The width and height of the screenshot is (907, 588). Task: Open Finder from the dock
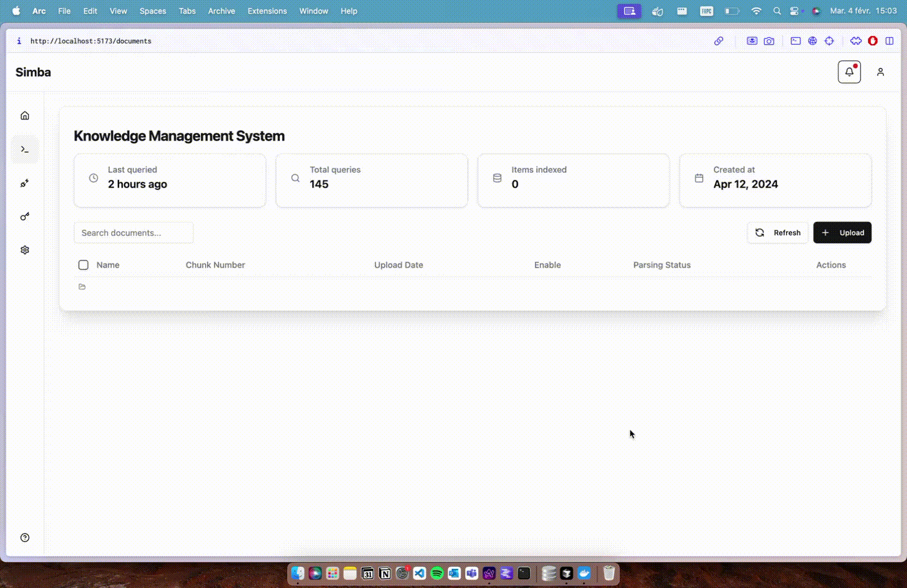(297, 573)
